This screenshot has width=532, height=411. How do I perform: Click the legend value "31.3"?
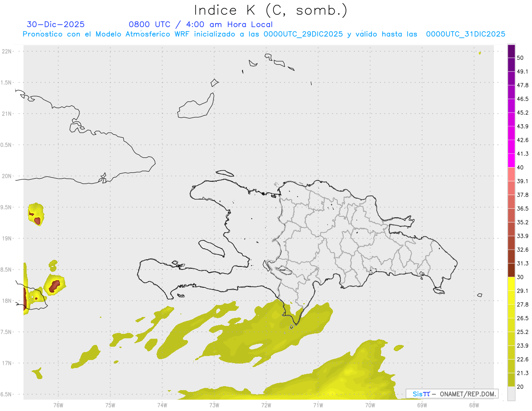pos(523,263)
